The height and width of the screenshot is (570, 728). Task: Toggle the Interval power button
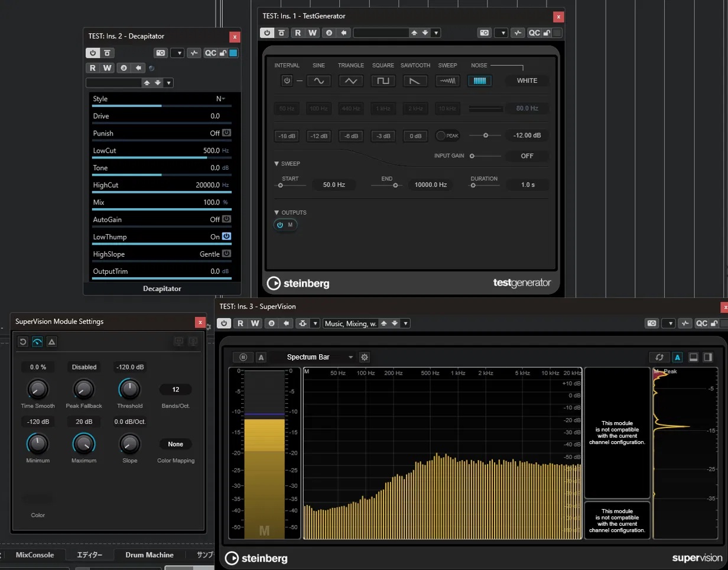tap(287, 80)
